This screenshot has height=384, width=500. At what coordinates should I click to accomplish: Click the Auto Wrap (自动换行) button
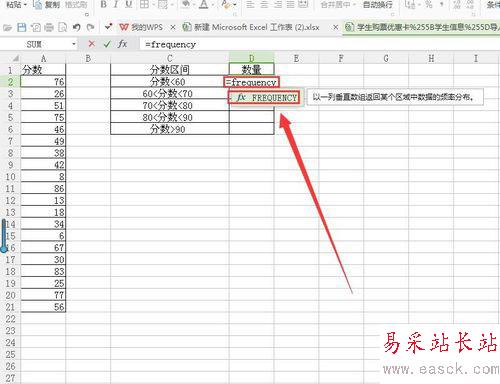click(378, 5)
